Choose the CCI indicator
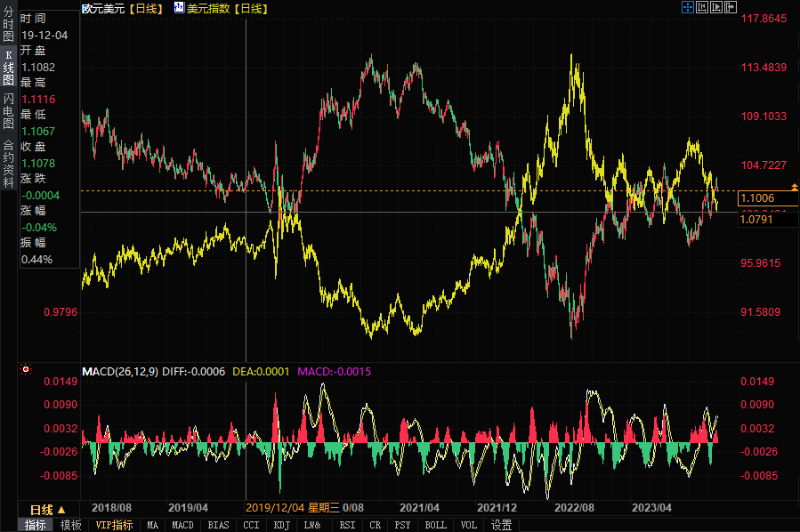The width and height of the screenshot is (800, 532). (251, 525)
